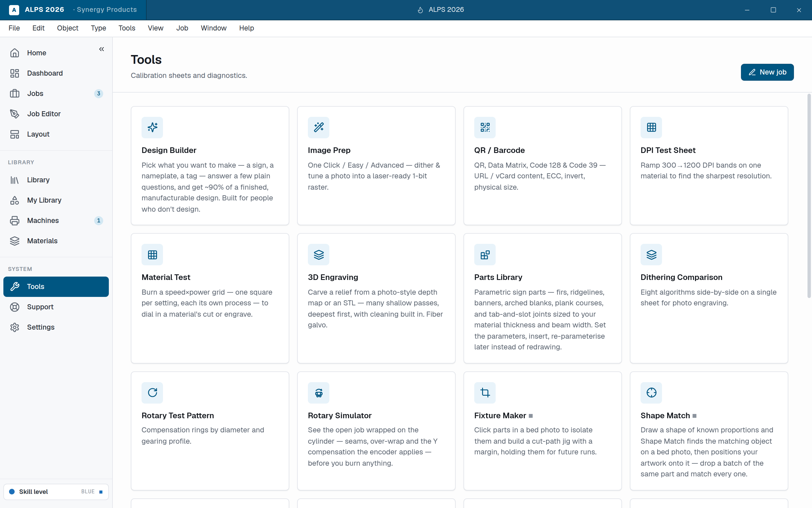Click the Dashboard icon in sidebar
This screenshot has width=812, height=508.
[x=14, y=73]
